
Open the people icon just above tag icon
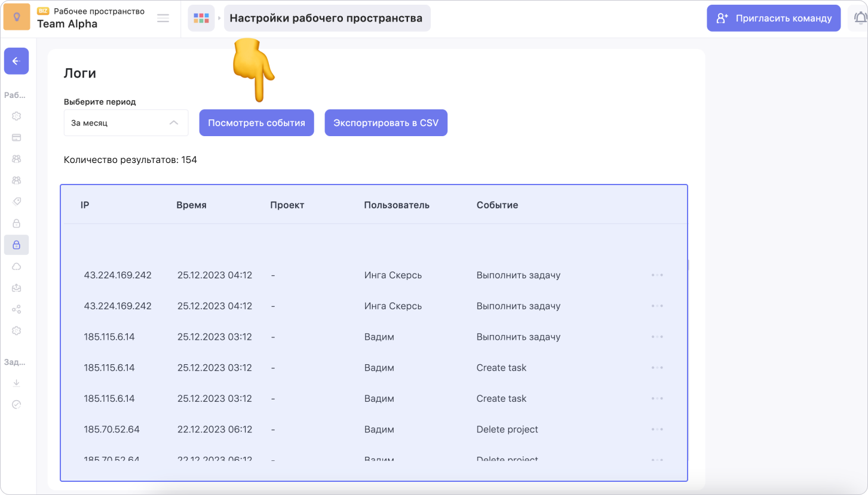pos(17,180)
